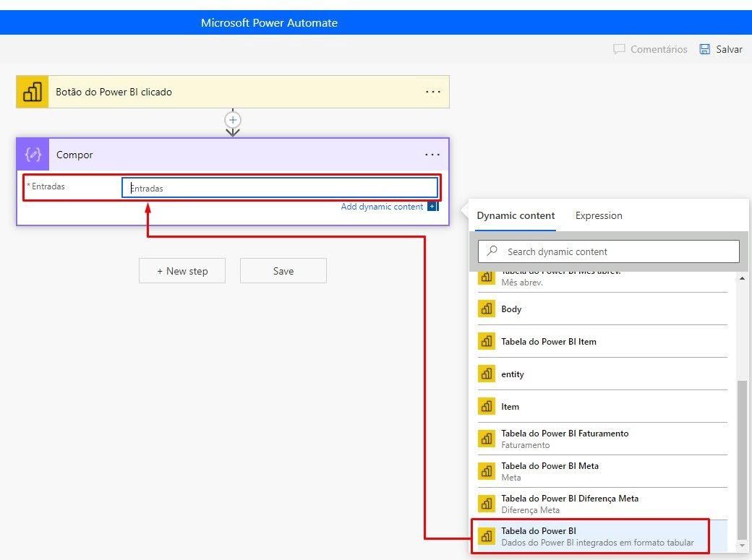Click the Salvar disk icon
The height and width of the screenshot is (560, 752).
pyautogui.click(x=705, y=49)
